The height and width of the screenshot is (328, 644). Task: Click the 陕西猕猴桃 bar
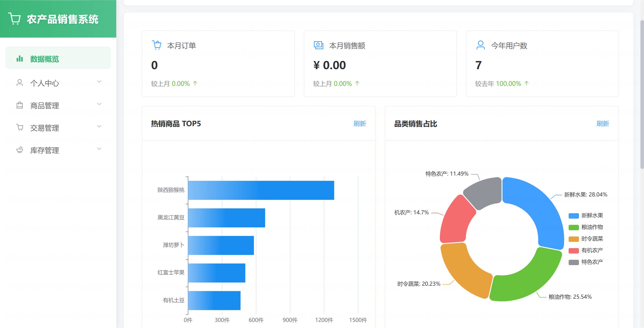point(261,190)
